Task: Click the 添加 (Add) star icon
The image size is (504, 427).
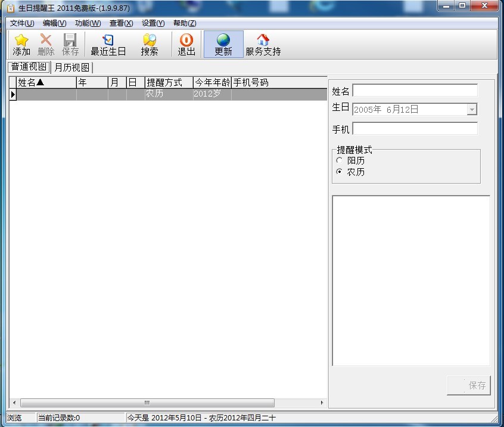Action: (x=21, y=41)
